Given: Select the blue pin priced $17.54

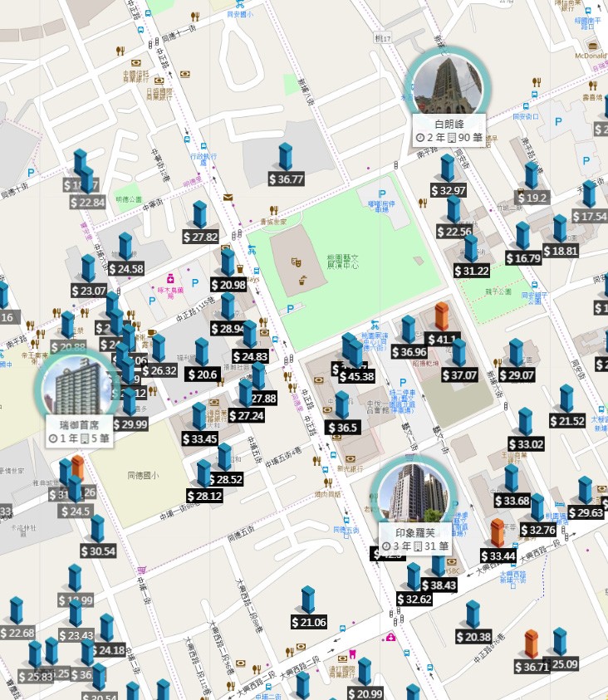Looking at the screenshot, I should click(589, 193).
